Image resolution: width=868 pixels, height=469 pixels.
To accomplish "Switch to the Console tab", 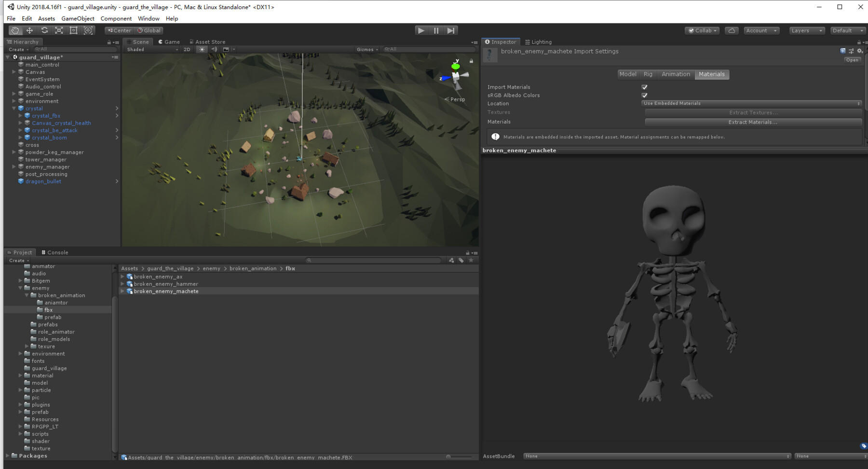I will coord(54,252).
